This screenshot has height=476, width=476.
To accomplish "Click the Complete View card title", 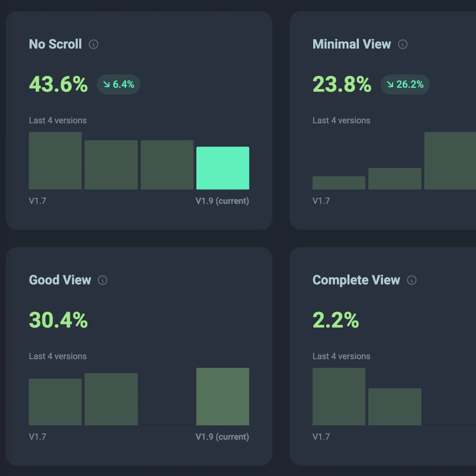I will point(356,280).
